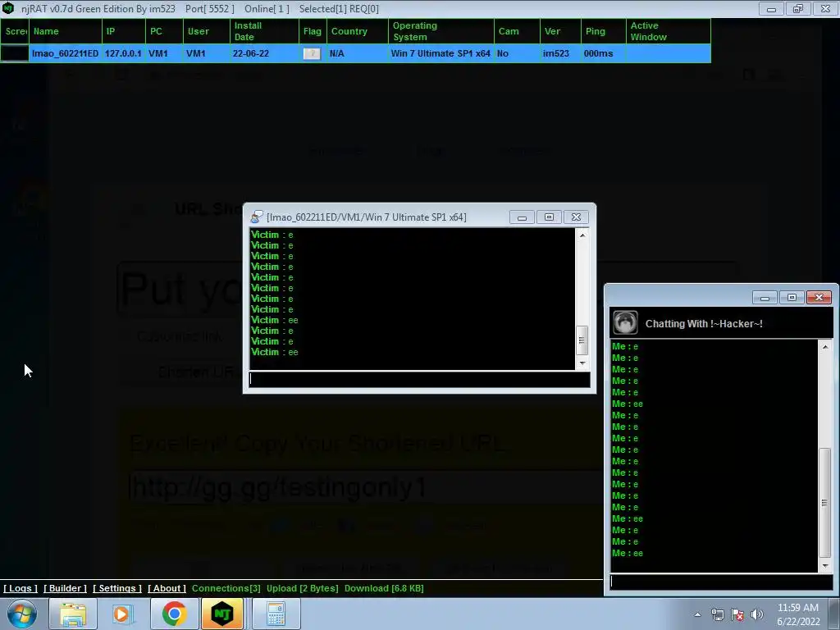Image resolution: width=840 pixels, height=630 pixels.
Task: Click the 127.0.0.1 IP cell
Action: pos(123,53)
